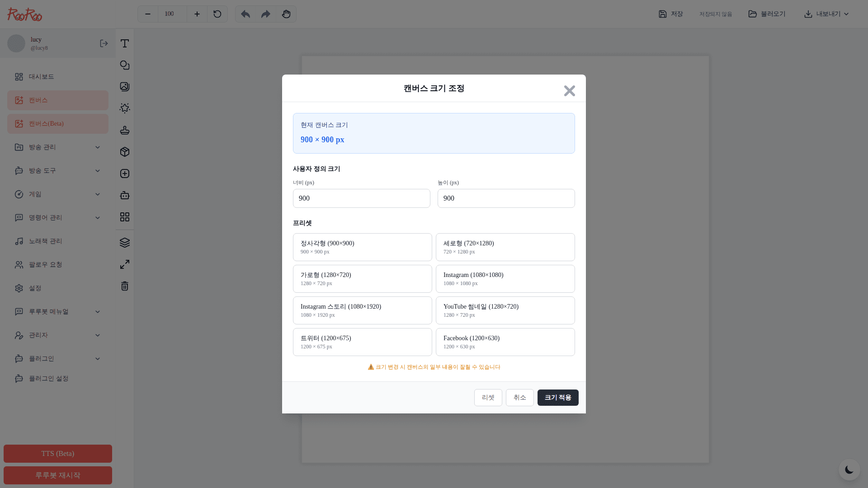This screenshot has height=488, width=868.
Task: Select the hand pan tool
Action: tap(286, 14)
